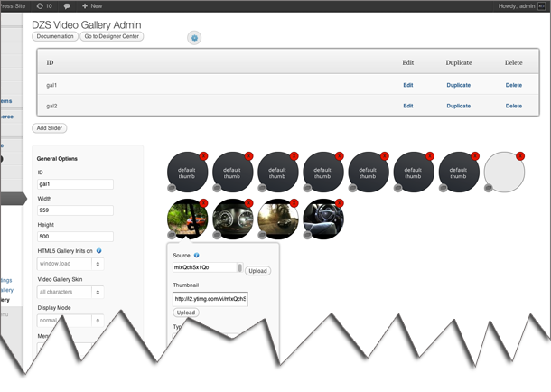Viewport: 551px width, 392px height.
Task: Select the fourth default thumb item
Action: click(323, 173)
